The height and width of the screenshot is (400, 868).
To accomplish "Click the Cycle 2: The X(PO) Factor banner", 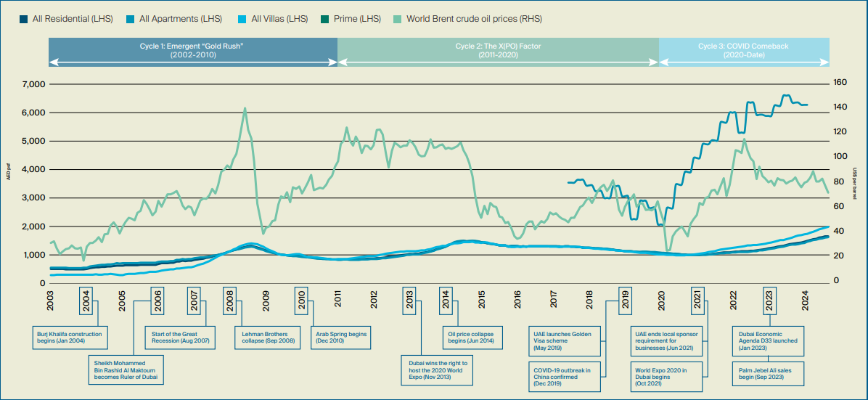I will tap(498, 52).
